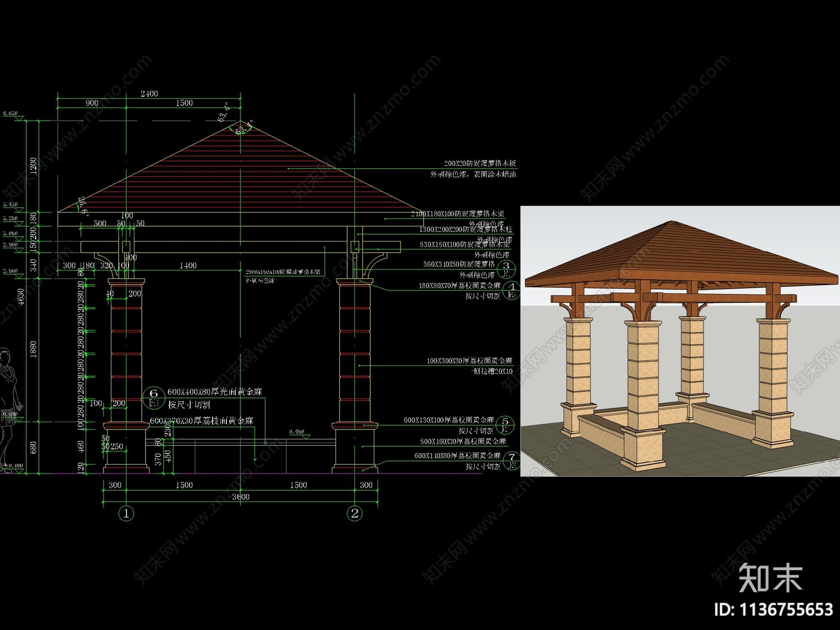Select the 3600 overall width dimension
Viewport: 840px width, 630px height.
[241, 497]
